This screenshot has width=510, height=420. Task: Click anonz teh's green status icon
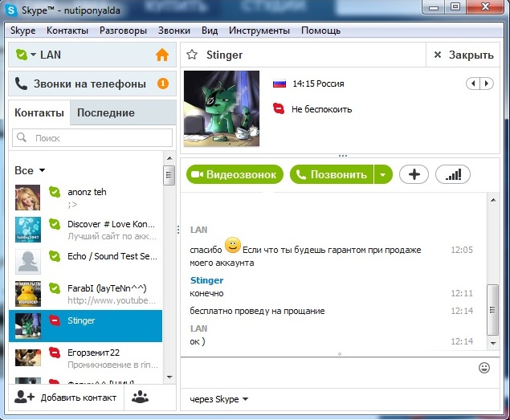click(x=55, y=192)
